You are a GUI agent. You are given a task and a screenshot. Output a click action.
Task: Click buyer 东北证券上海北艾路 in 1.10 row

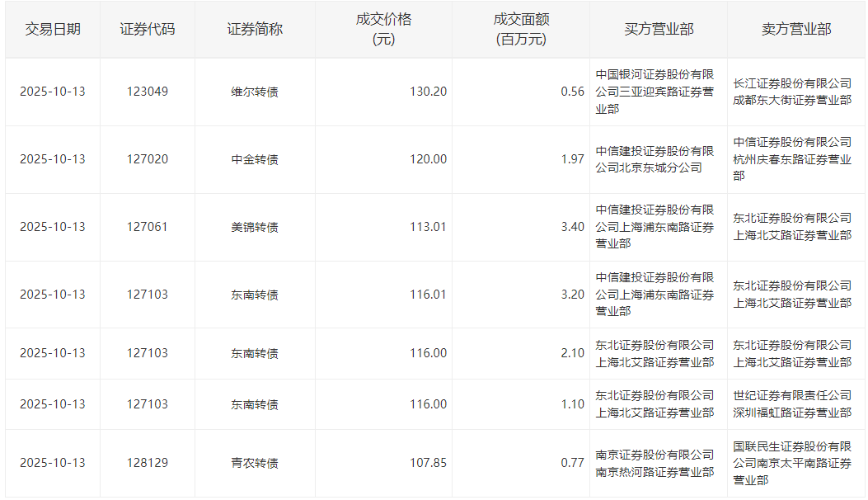point(655,404)
